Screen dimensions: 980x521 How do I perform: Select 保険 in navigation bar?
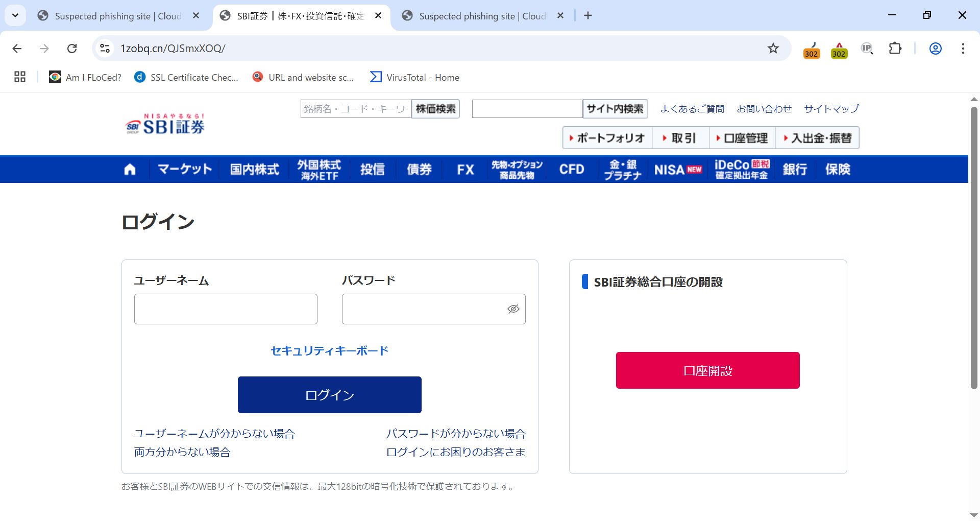pos(838,169)
